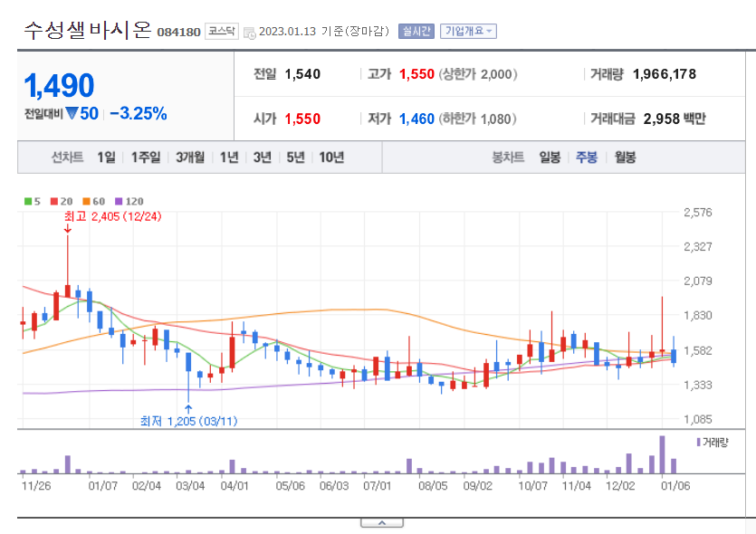Click the 07/01 date axis label

pyautogui.click(x=377, y=486)
